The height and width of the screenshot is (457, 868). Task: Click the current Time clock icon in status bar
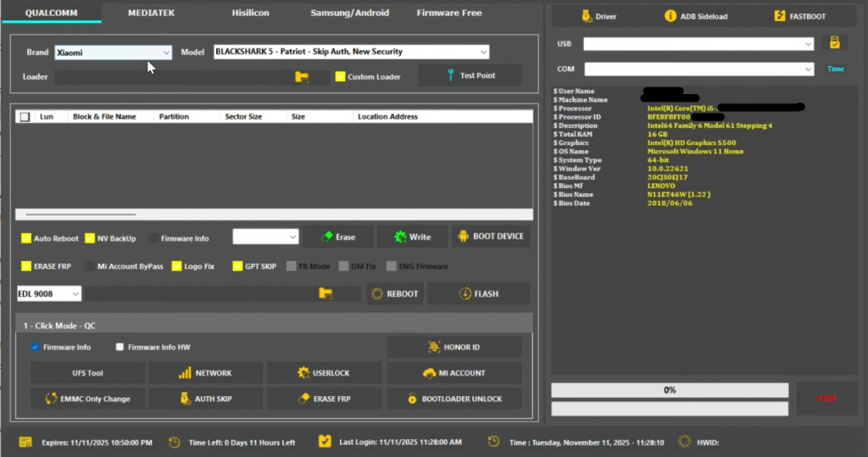point(493,442)
